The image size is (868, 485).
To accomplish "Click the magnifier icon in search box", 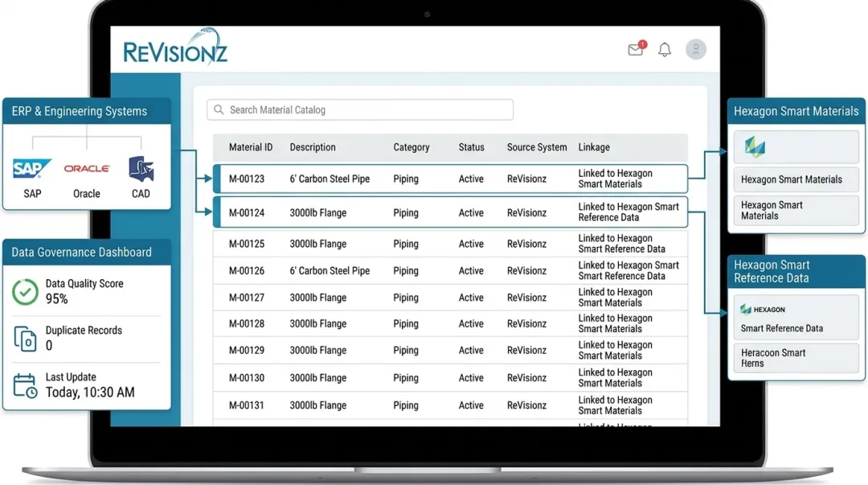I will pos(219,109).
